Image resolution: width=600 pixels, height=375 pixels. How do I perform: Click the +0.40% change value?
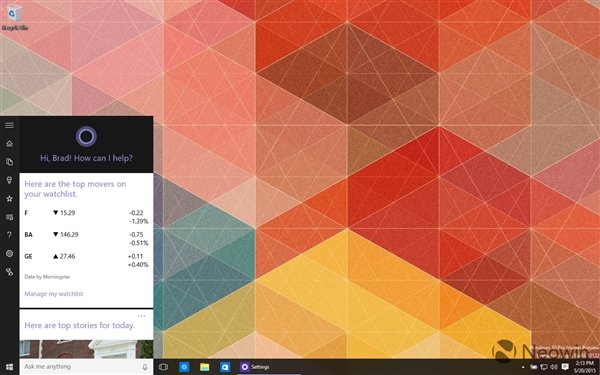(138, 265)
